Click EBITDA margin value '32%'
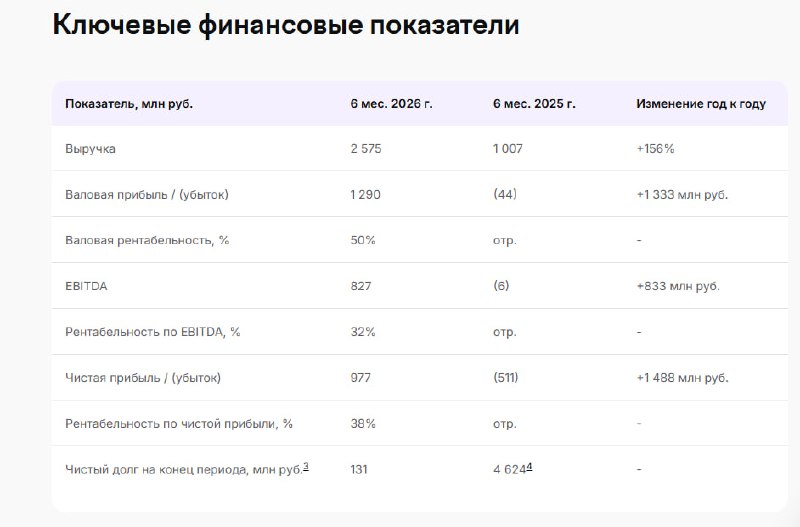 point(363,332)
